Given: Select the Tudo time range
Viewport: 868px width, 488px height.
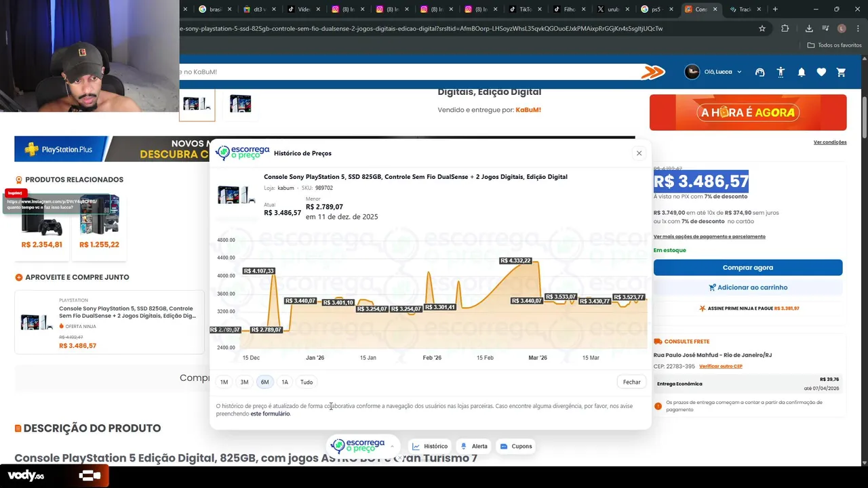Looking at the screenshot, I should pos(307,382).
